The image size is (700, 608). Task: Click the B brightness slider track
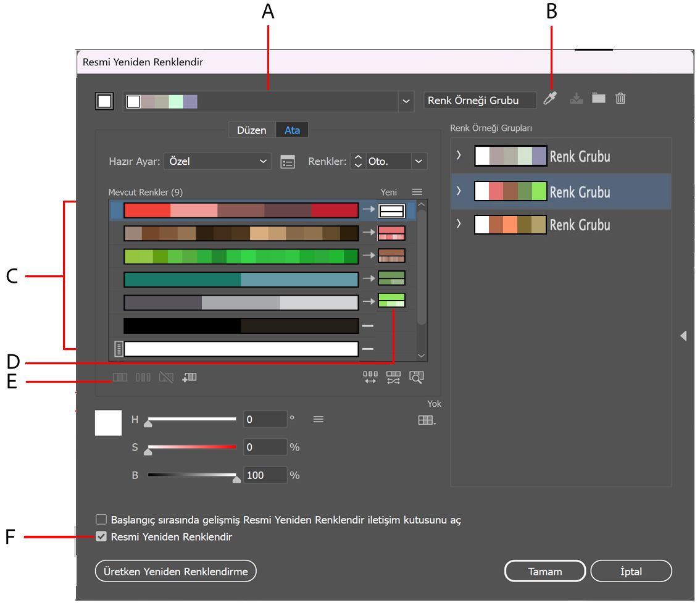pyautogui.click(x=192, y=475)
